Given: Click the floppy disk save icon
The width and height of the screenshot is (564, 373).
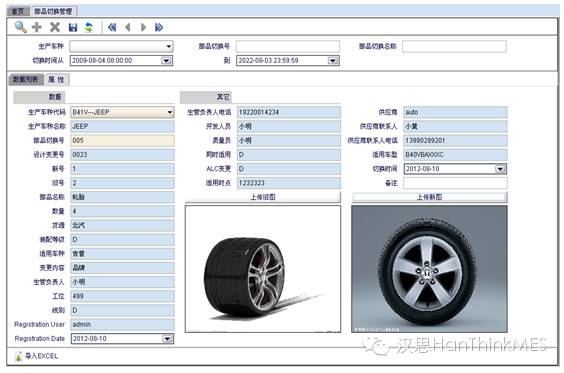Looking at the screenshot, I should [x=73, y=27].
